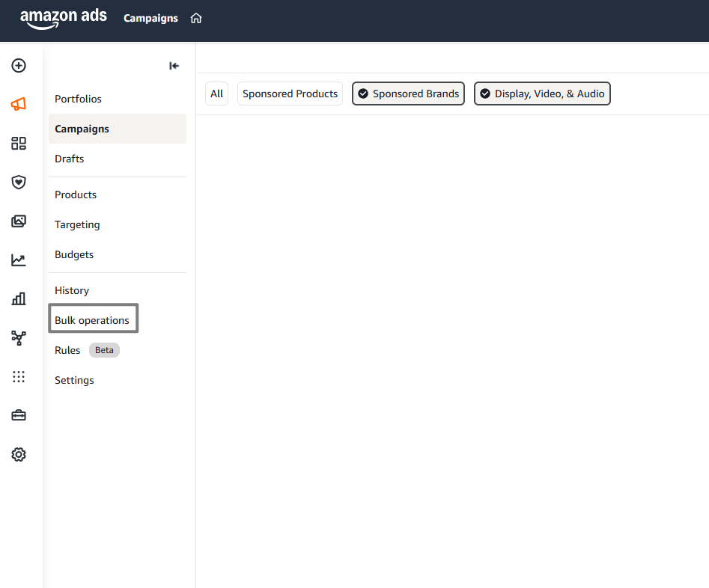Disable the Display, Video, & Audio filter

click(x=542, y=94)
